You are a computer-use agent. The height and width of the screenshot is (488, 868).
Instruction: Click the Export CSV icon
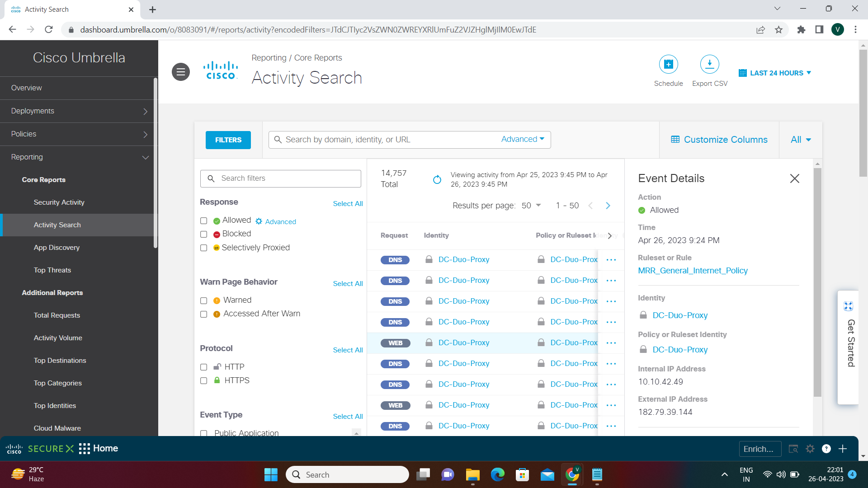[709, 64]
